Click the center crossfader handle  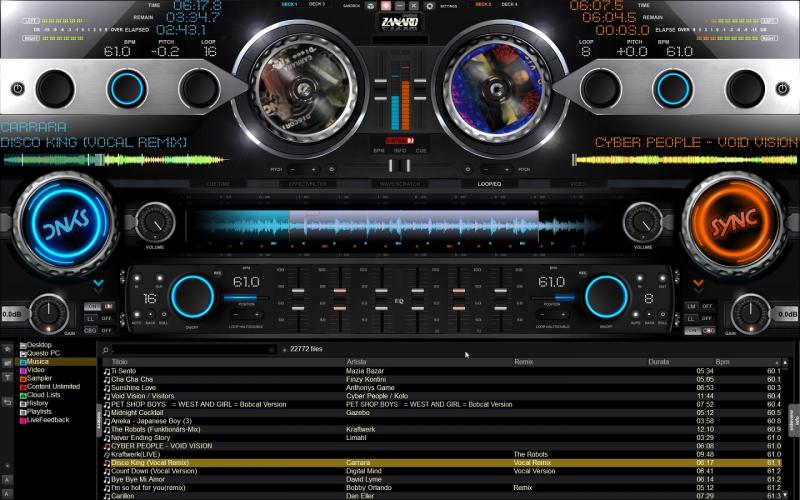399,166
